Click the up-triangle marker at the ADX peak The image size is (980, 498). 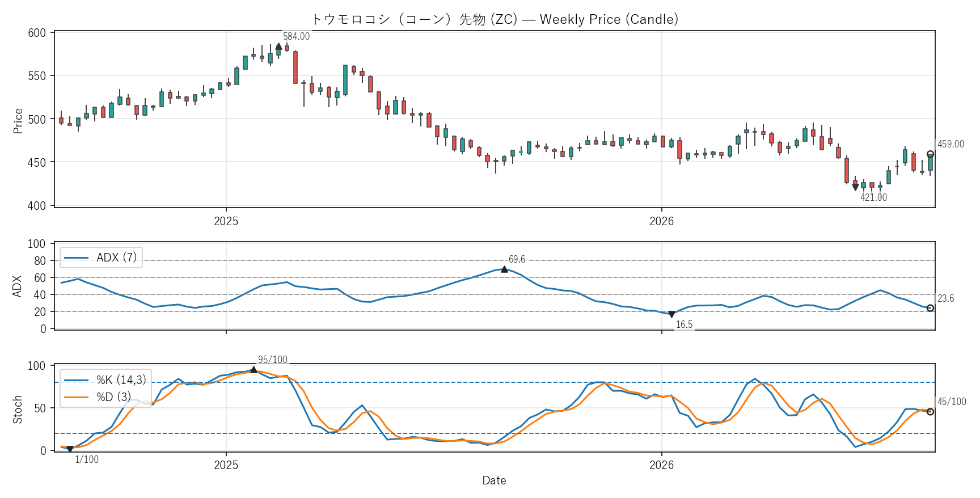[504, 269]
